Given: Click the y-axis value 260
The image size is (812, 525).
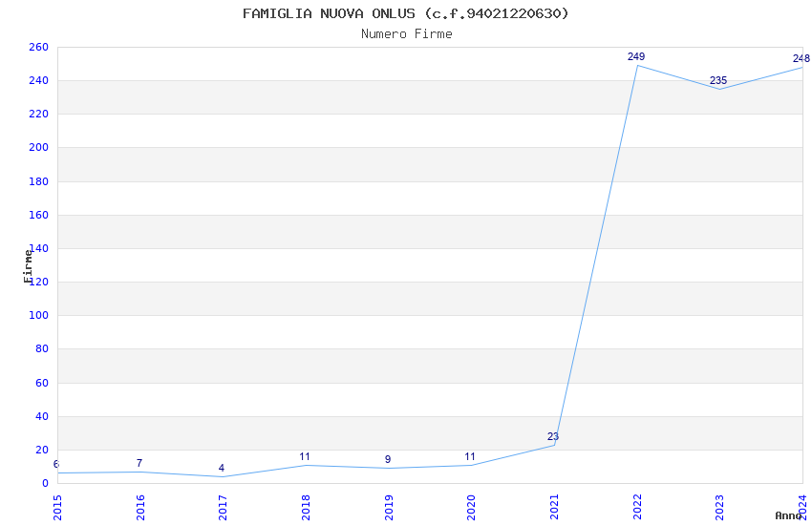Looking at the screenshot, I should coord(38,47).
